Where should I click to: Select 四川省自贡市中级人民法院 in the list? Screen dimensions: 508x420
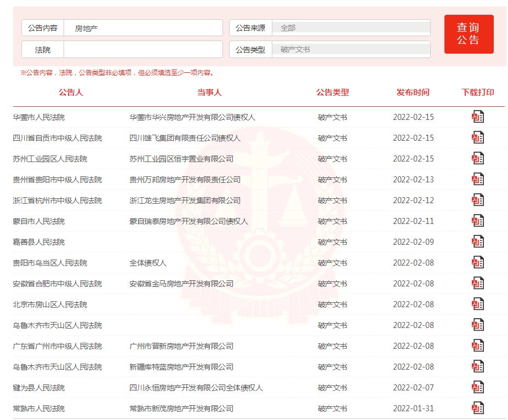tap(58, 138)
